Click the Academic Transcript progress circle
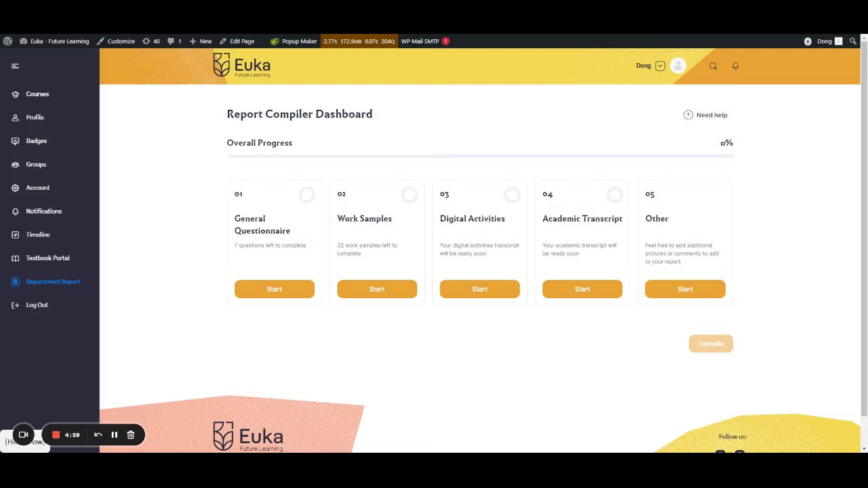This screenshot has height=488, width=868. 614,195
